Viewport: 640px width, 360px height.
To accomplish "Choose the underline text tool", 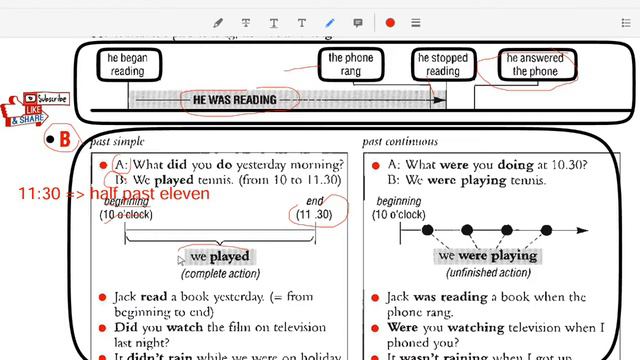I will pos(274,23).
